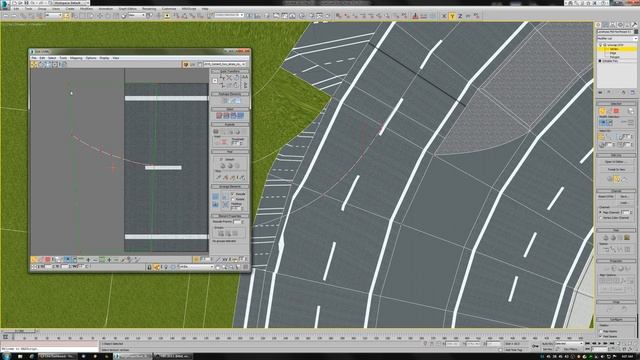Select the Rotate tool in UV editor toolbar
Screen dimensions: 640x360
[41, 64]
